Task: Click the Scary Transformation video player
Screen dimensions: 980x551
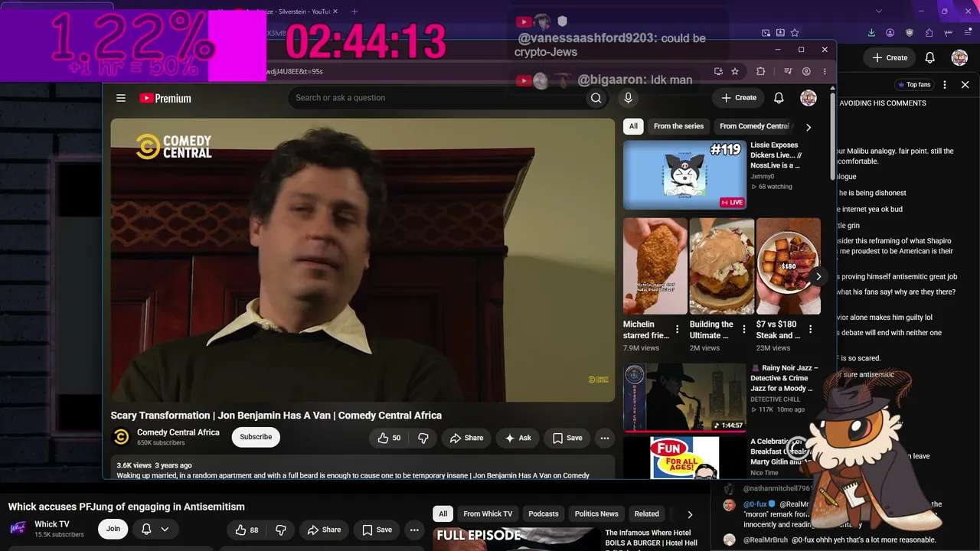Action: pos(362,259)
